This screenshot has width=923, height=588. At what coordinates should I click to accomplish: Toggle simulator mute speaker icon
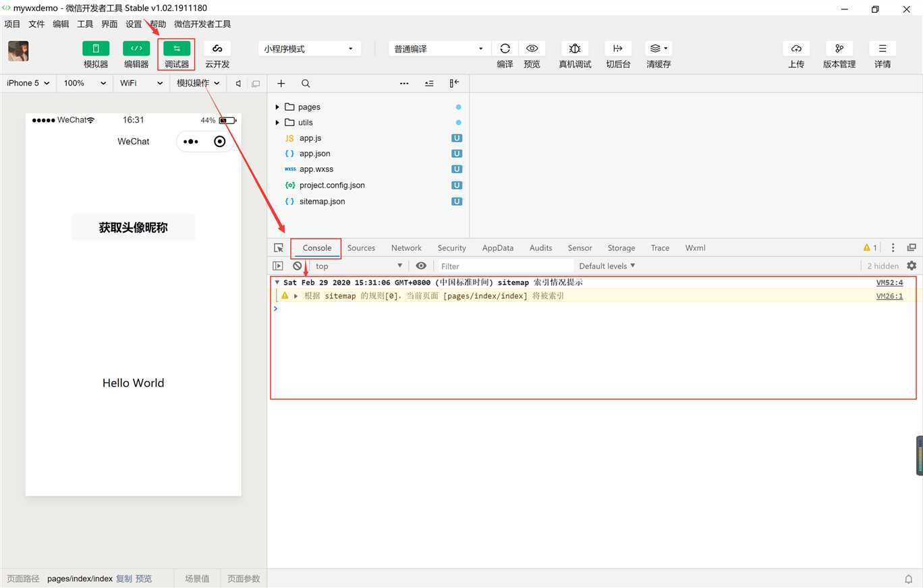pyautogui.click(x=238, y=84)
